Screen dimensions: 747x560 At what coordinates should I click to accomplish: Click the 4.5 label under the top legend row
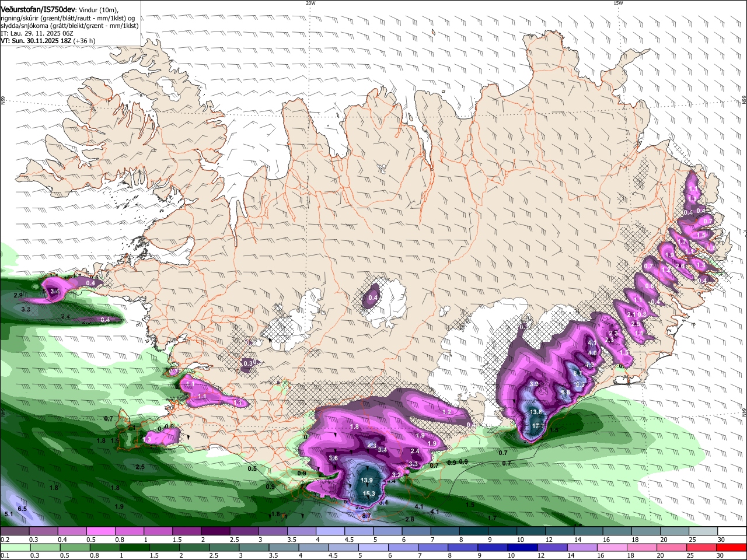point(349,540)
